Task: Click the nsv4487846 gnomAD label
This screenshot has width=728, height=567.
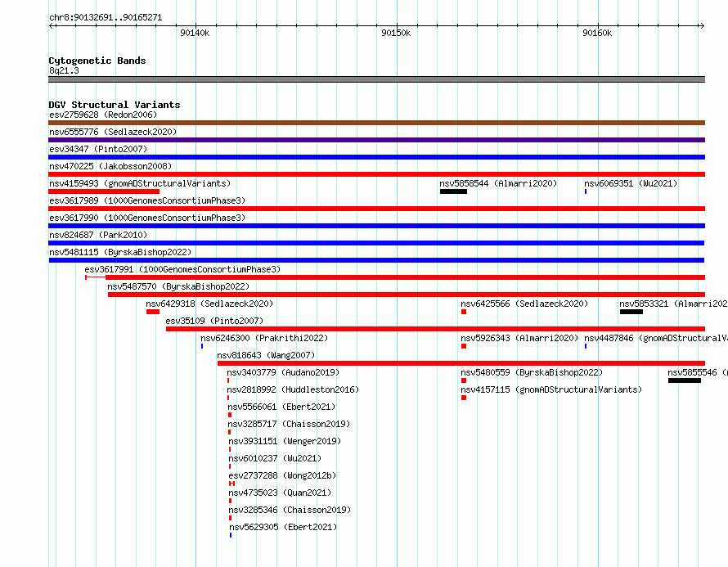Action: 655,338
